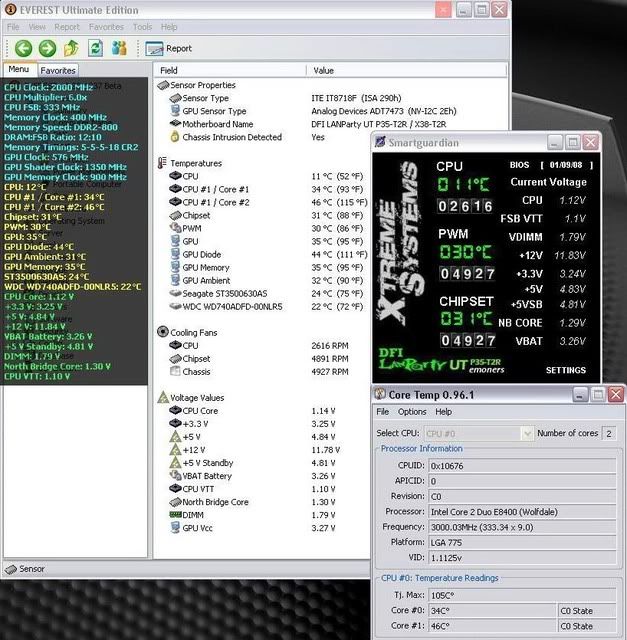Click the CPU #1 / Core #1 temperature icon
This screenshot has height=640, width=627.
point(175,189)
